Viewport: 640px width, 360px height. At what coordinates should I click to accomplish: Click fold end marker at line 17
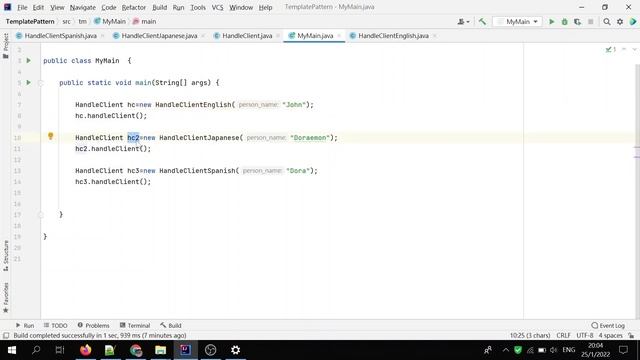point(40,215)
